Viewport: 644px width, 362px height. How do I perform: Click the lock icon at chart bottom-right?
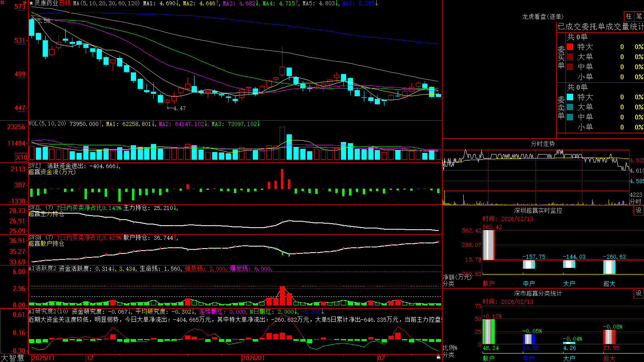click(x=438, y=357)
